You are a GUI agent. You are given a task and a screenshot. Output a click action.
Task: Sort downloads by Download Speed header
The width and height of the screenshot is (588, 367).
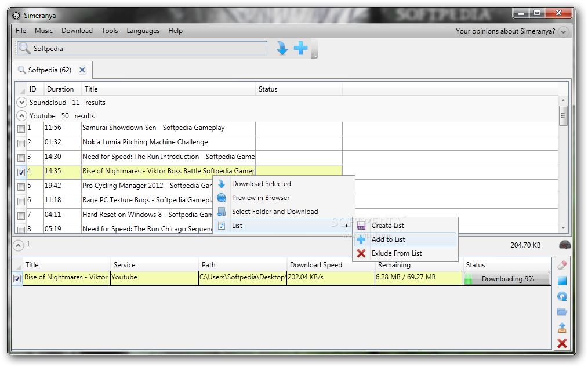point(331,265)
